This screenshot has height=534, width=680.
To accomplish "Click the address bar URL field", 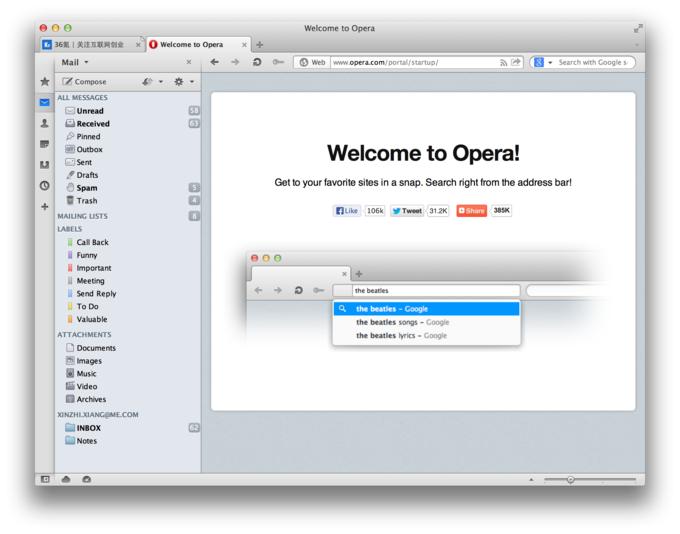I will click(x=415, y=62).
